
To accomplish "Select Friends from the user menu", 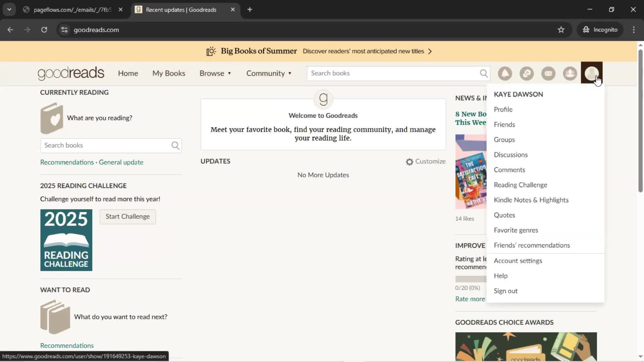I will (504, 125).
